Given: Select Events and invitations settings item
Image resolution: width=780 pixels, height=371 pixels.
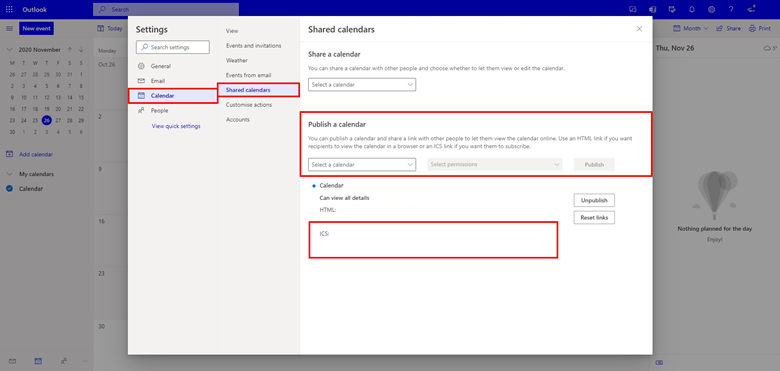Looking at the screenshot, I should point(254,46).
